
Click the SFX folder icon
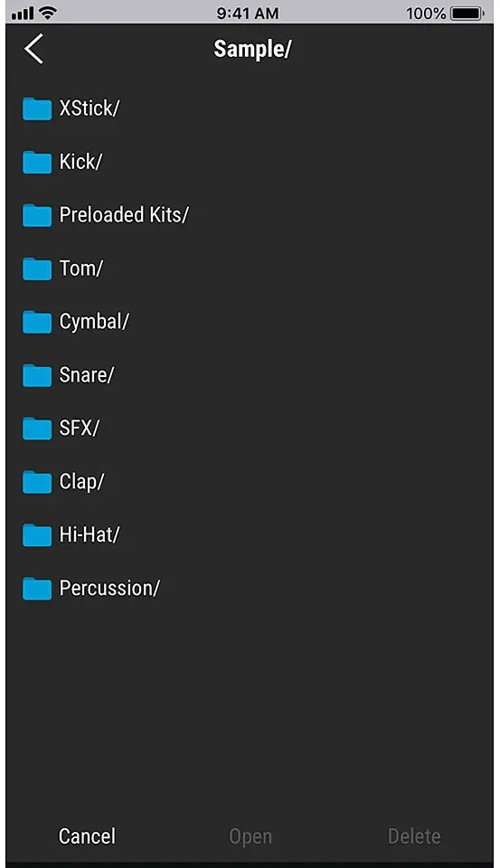coord(37,428)
